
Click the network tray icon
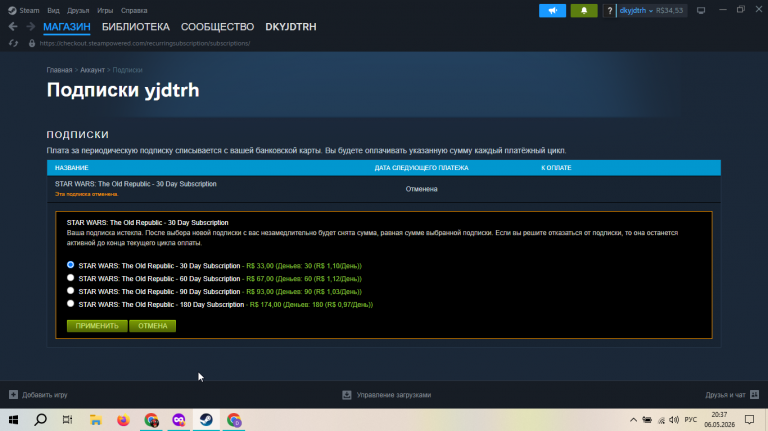pyautogui.click(x=661, y=420)
